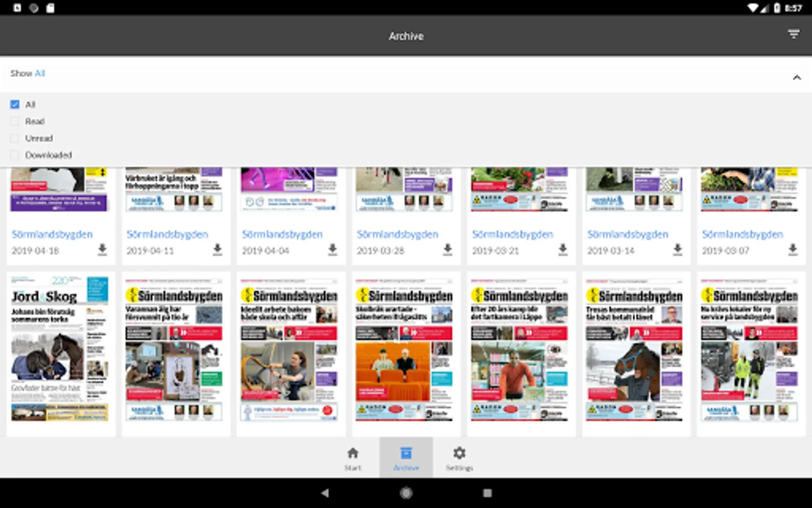Open the 2019-03-21 cover with red flowers
812x508 pixels.
click(519, 190)
